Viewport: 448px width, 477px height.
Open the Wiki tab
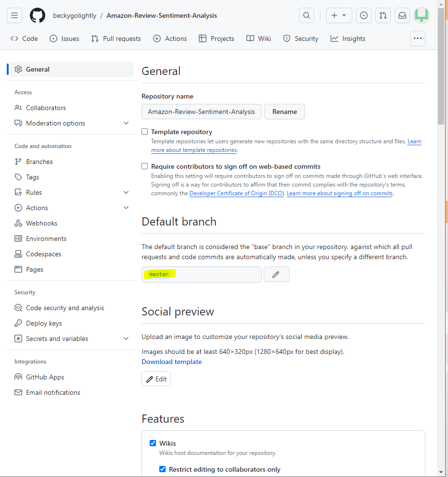click(258, 38)
